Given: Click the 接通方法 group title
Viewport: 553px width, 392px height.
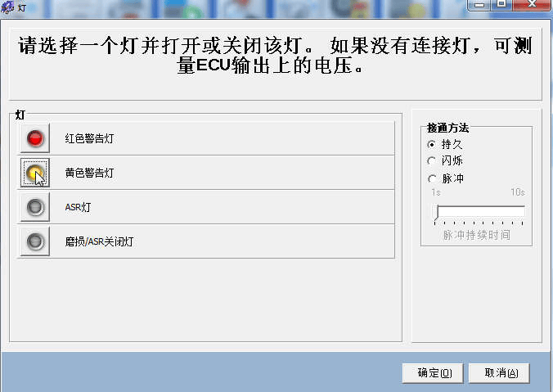Looking at the screenshot, I should [448, 128].
